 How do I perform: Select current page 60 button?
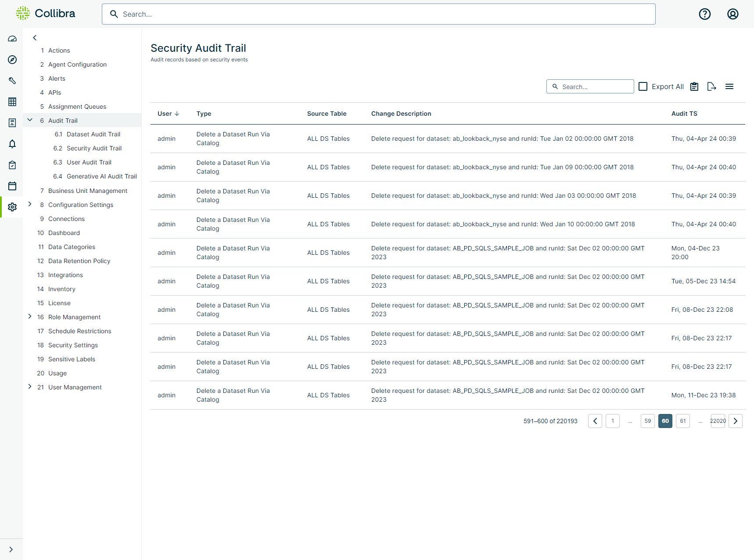(665, 421)
